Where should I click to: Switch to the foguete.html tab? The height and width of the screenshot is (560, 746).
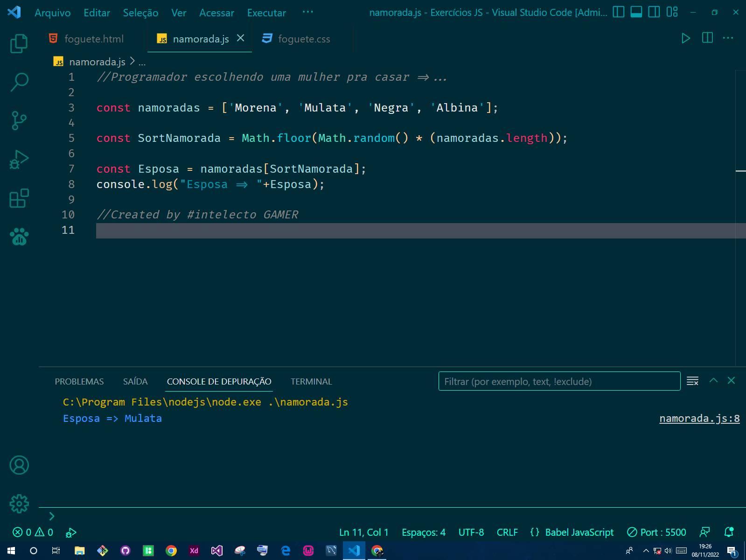click(x=94, y=39)
